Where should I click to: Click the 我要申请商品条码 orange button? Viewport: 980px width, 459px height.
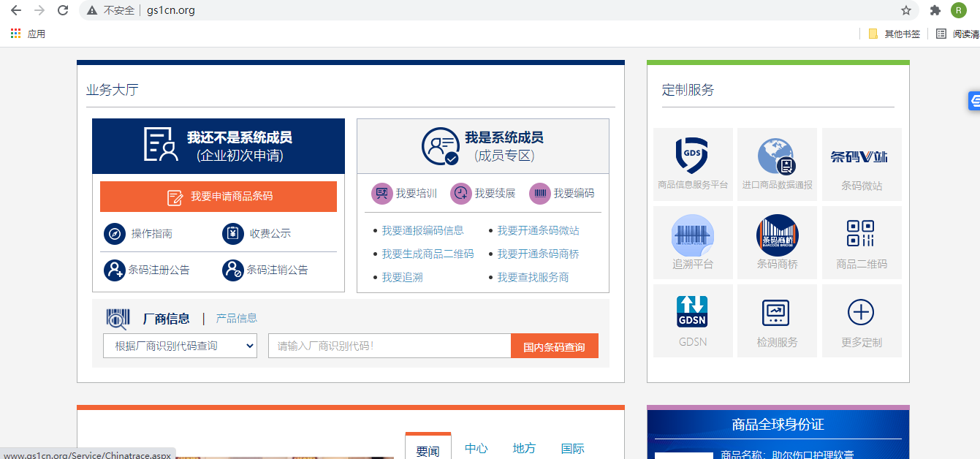pyautogui.click(x=219, y=197)
